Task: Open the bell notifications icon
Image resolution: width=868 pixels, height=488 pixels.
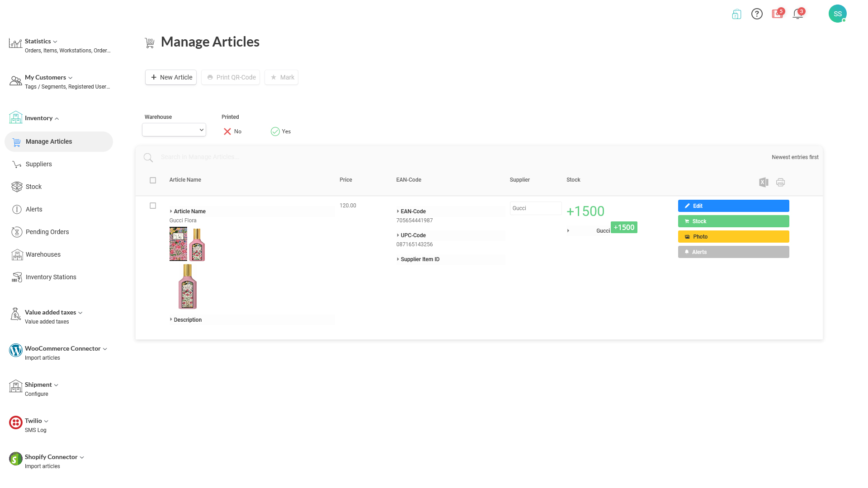Action: (798, 14)
